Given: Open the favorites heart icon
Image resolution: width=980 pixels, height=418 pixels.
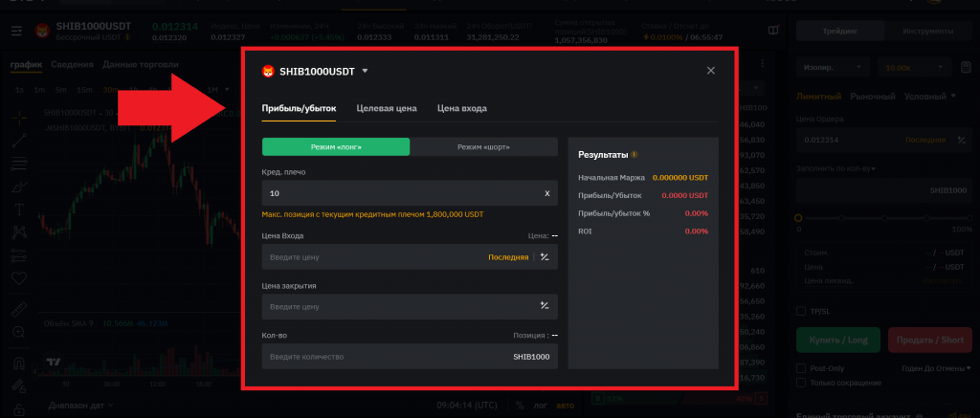Looking at the screenshot, I should (19, 278).
